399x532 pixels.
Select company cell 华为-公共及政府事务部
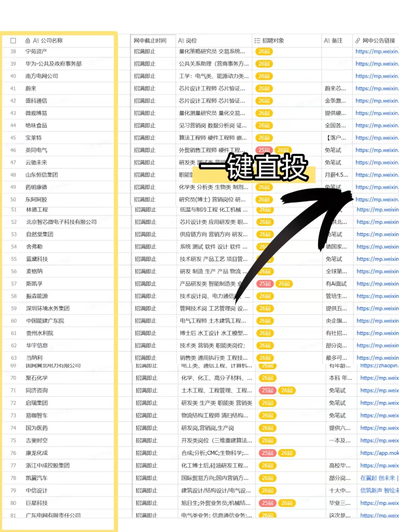(x=54, y=64)
